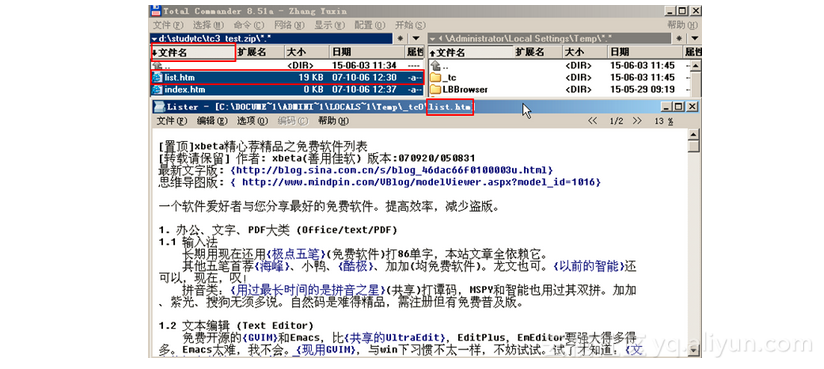
Task: Open the 用过最长时间的是拼音之星 link
Action: [x=309, y=290]
